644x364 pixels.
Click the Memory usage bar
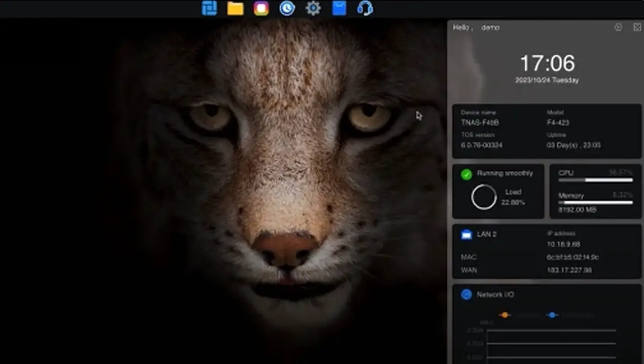(595, 203)
